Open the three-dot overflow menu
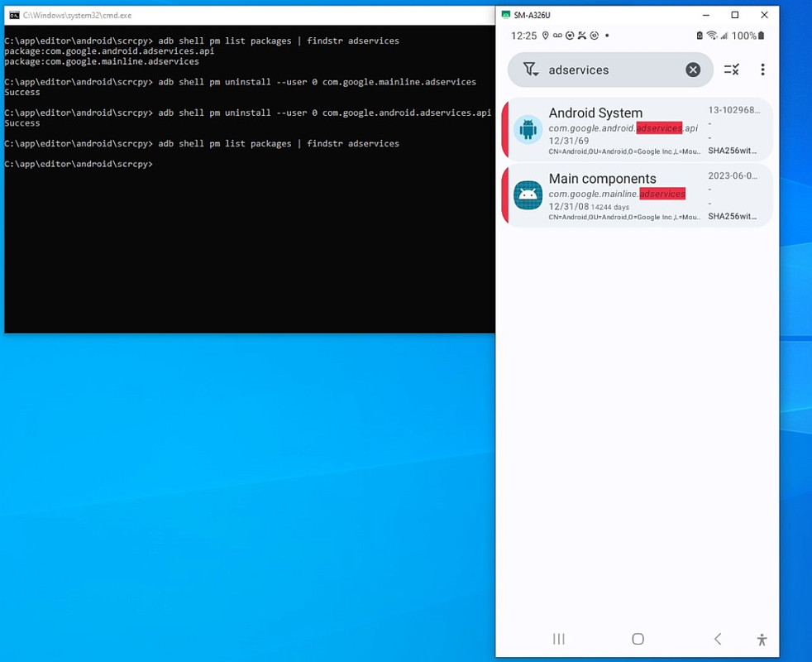 tap(762, 70)
